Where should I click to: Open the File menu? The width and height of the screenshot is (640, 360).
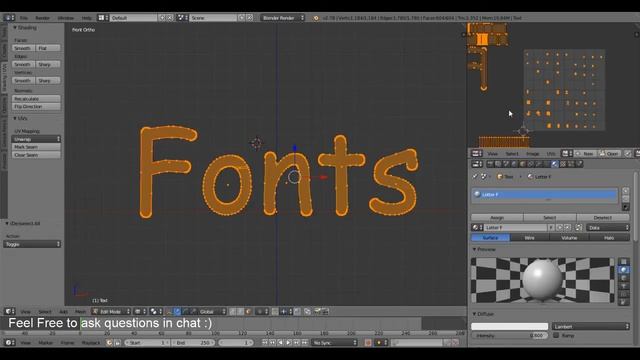[x=24, y=18]
